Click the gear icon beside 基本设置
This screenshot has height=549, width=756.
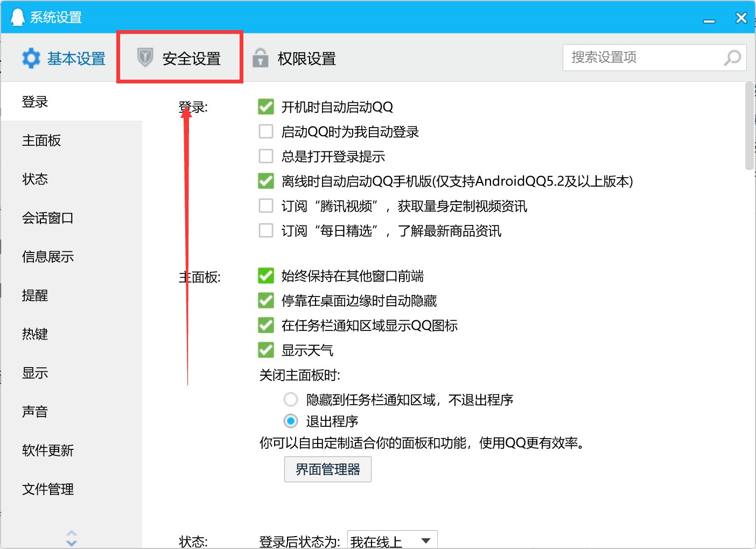31,58
